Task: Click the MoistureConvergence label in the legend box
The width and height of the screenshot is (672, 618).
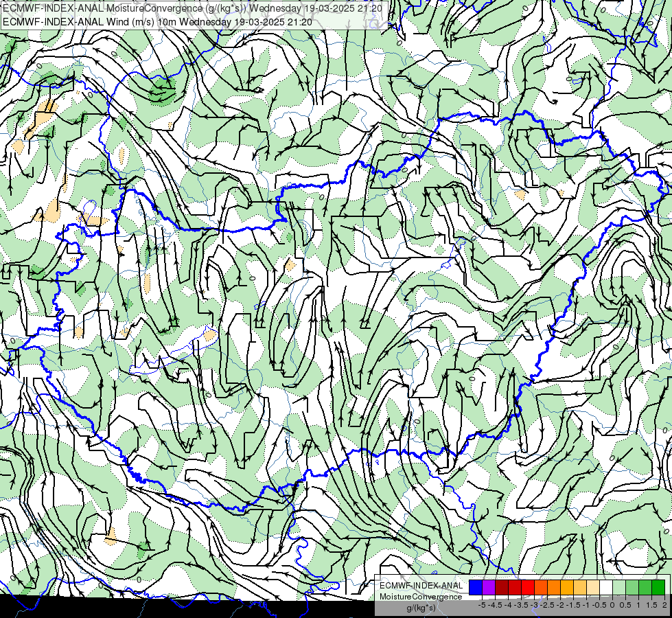Action: tap(421, 597)
